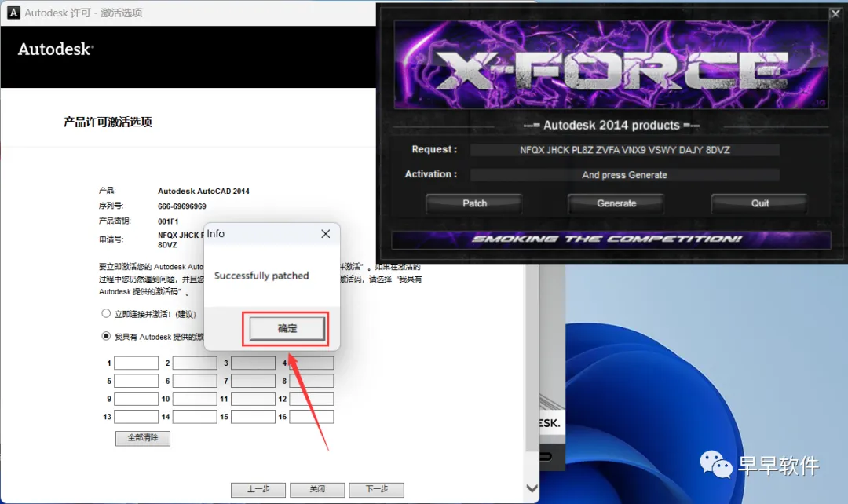Click activation code field 16
The height and width of the screenshot is (504, 848).
(x=312, y=416)
